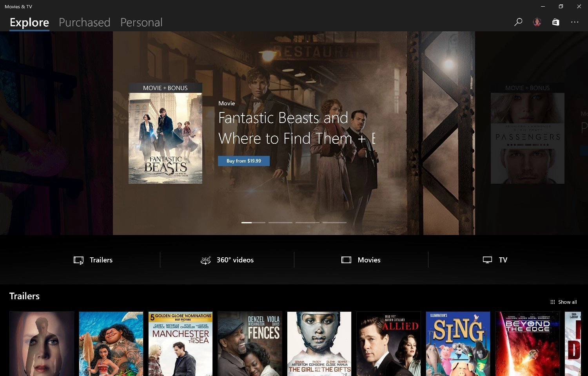The width and height of the screenshot is (588, 376).
Task: Open the three-dot more options menu
Action: pos(575,22)
